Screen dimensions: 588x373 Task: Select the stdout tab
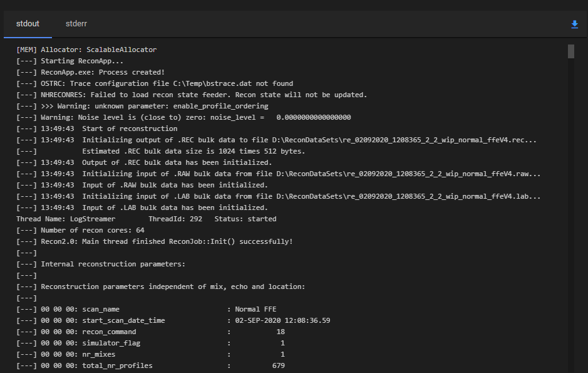pos(28,24)
